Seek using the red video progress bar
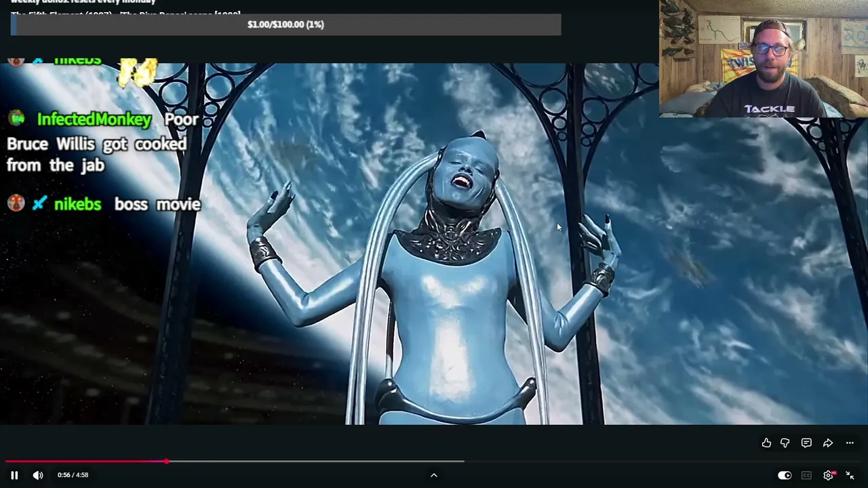 [x=434, y=462]
